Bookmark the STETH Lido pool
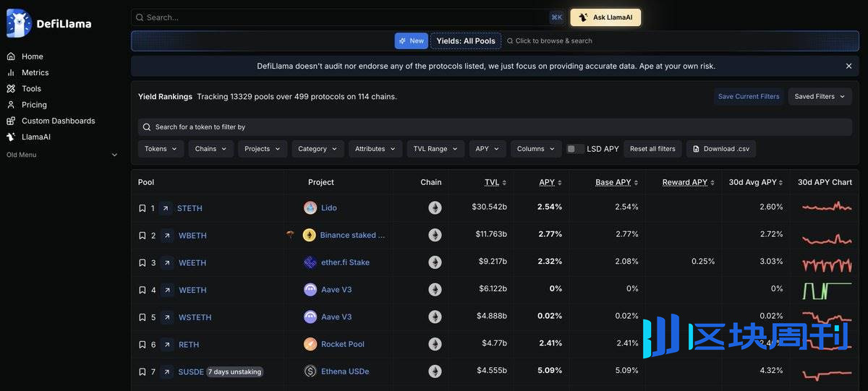 click(142, 208)
